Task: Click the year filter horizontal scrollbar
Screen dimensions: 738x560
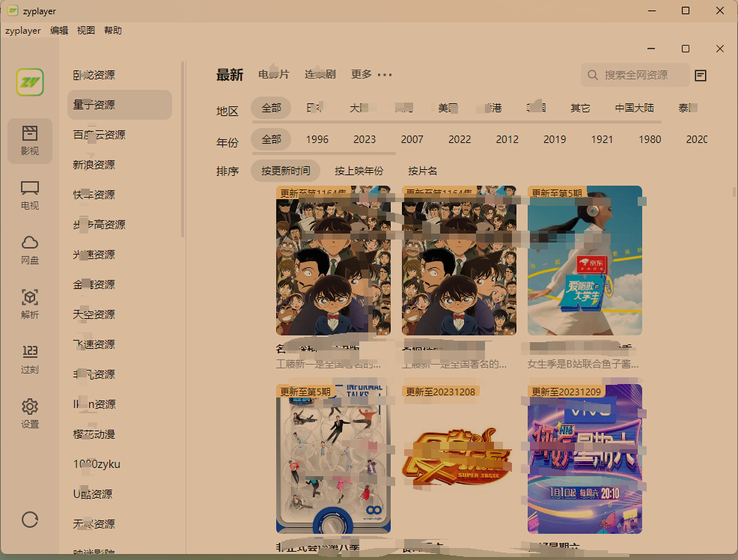Action: tap(324, 153)
